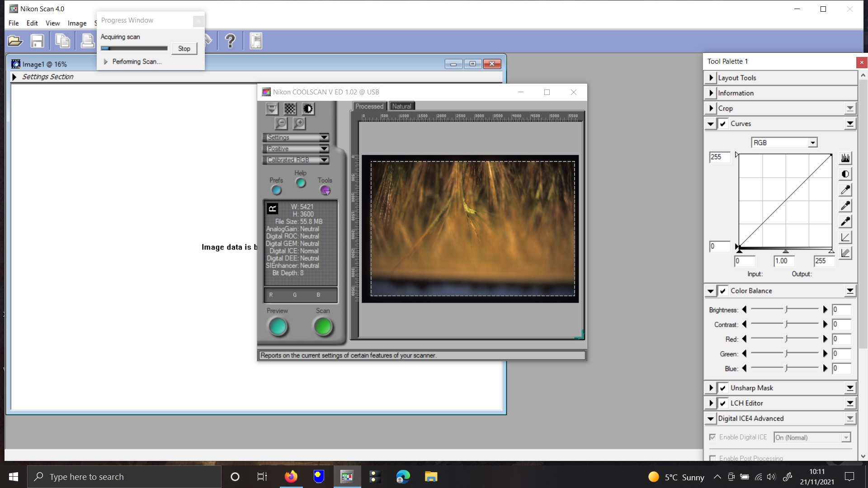Select the zoom out magnifier tool

(x=281, y=123)
